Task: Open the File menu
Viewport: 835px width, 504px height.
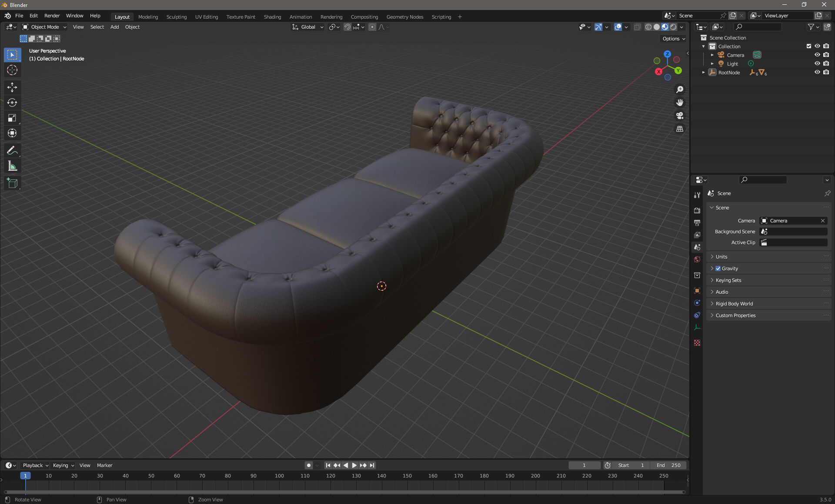Action: tap(19, 16)
